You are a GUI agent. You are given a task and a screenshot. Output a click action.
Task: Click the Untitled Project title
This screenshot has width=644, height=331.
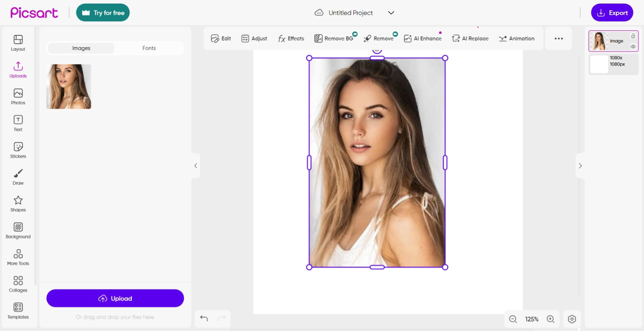tap(351, 13)
